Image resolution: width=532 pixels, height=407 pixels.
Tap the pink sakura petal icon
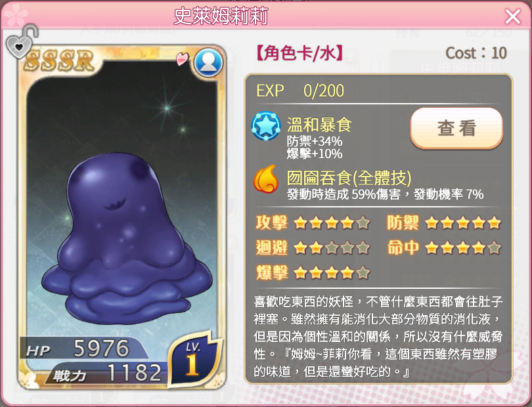tap(183, 58)
